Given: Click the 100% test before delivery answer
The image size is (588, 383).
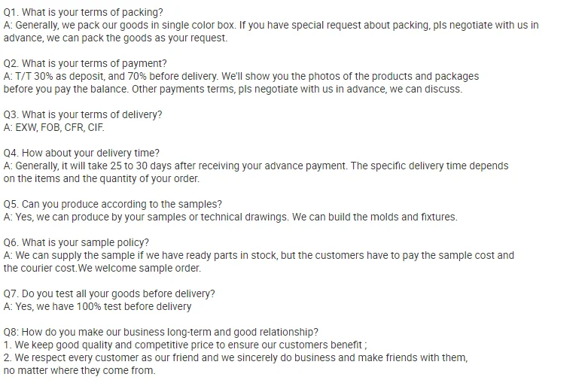Looking at the screenshot, I should (98, 306).
